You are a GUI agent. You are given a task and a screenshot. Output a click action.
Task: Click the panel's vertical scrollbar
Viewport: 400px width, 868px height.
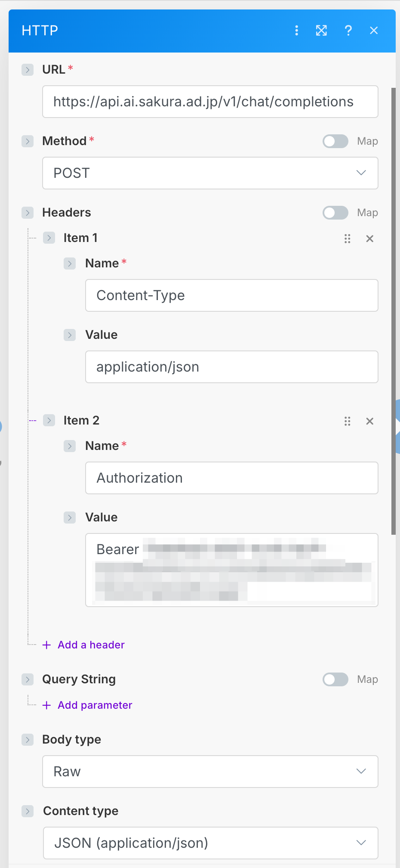click(x=393, y=310)
